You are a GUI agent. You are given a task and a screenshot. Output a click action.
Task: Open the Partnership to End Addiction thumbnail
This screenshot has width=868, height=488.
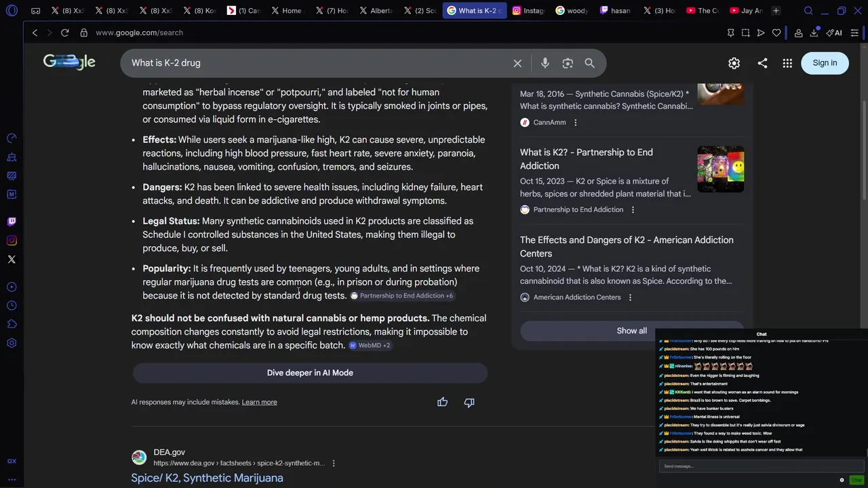pyautogui.click(x=720, y=169)
